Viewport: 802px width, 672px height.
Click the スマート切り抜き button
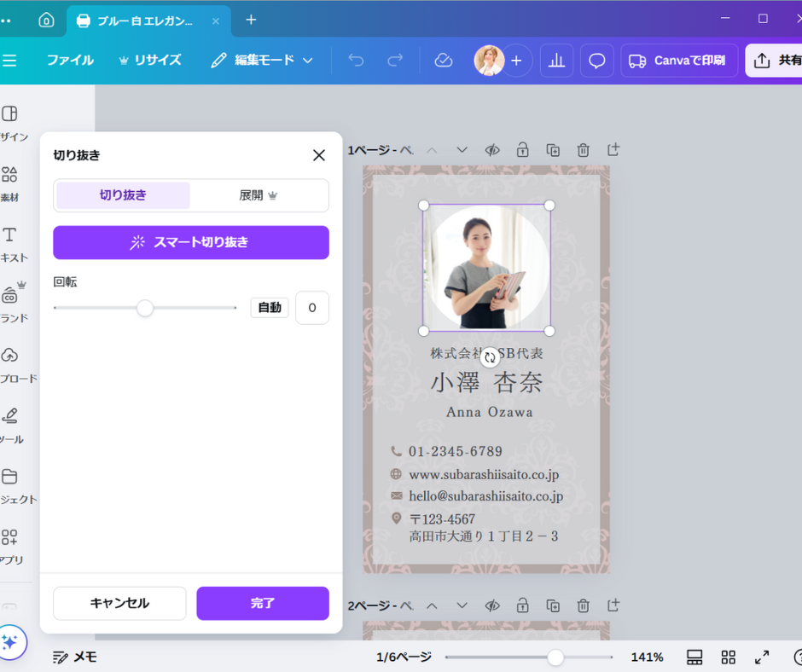(191, 242)
